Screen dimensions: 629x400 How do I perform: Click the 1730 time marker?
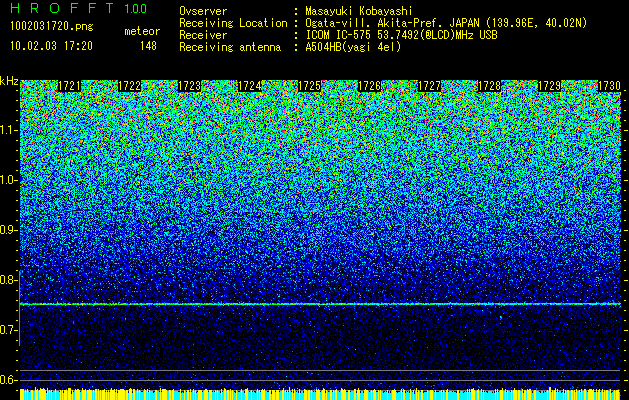click(x=609, y=86)
